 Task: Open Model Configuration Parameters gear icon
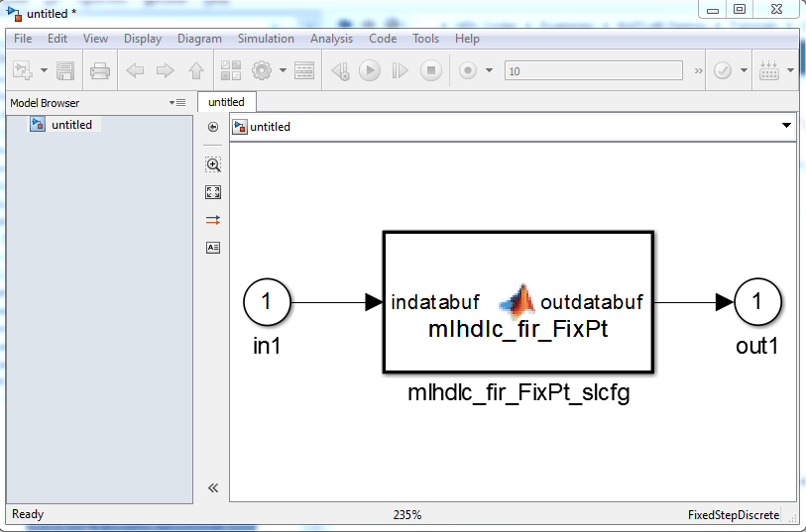[262, 70]
